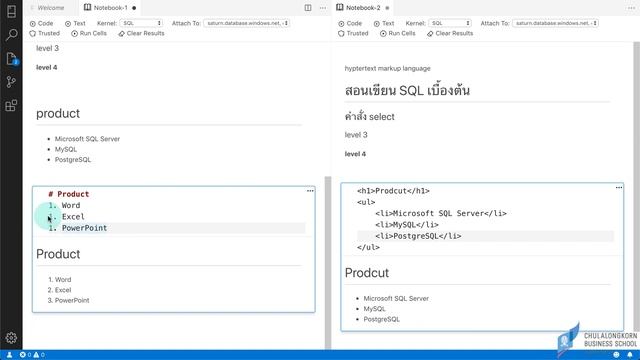This screenshot has height=360, width=640.
Task: Click the unsaved dot on Notebook-1 tab
Action: 134,8
